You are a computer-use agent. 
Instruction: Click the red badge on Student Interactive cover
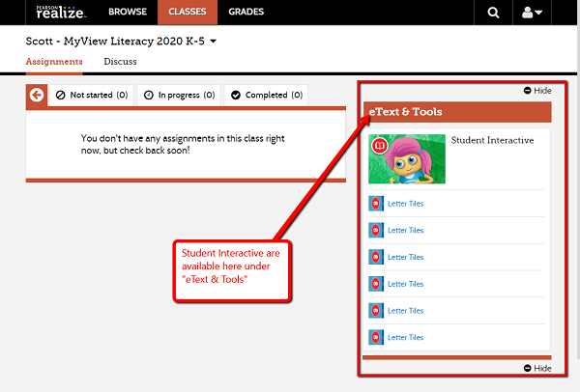click(380, 146)
